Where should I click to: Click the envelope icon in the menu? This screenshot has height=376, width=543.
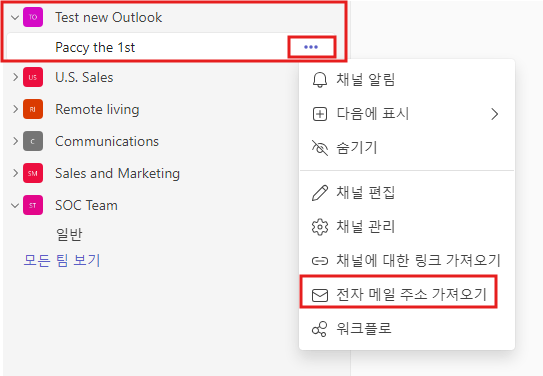320,295
